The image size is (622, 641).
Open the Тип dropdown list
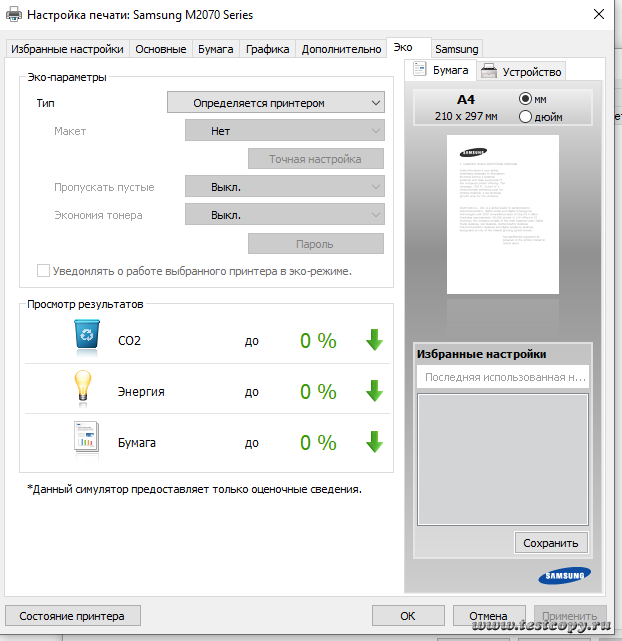click(275, 102)
